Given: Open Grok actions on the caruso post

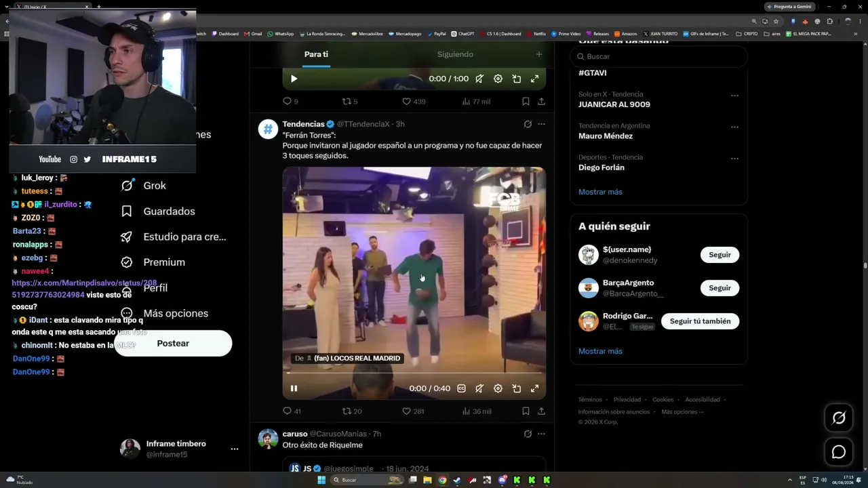Looking at the screenshot, I should click(528, 434).
